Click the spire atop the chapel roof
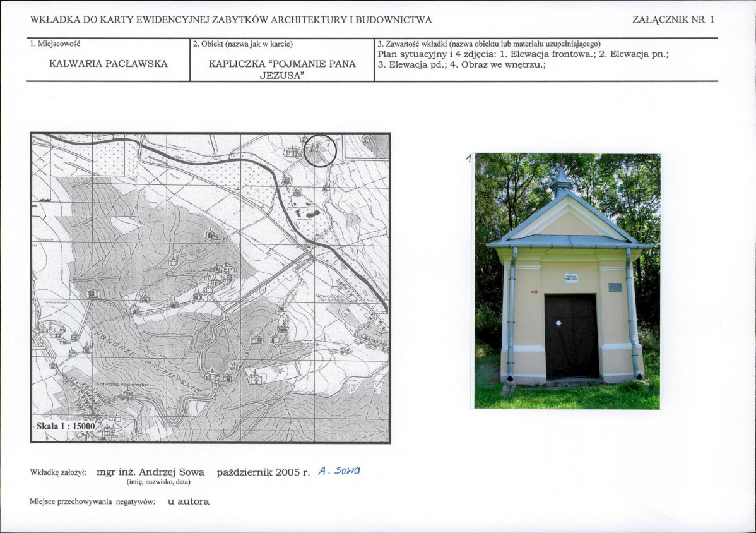Viewport: 756px width, 533px height. tap(560, 179)
